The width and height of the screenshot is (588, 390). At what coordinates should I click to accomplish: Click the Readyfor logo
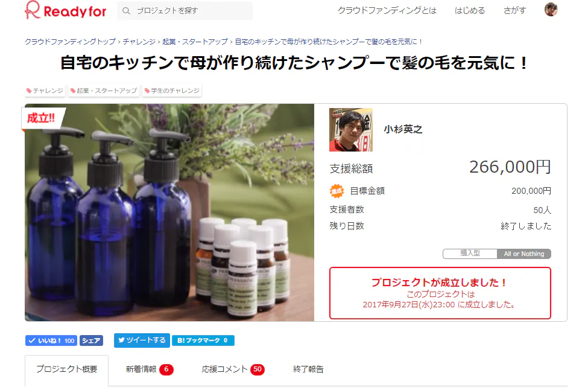coord(66,10)
